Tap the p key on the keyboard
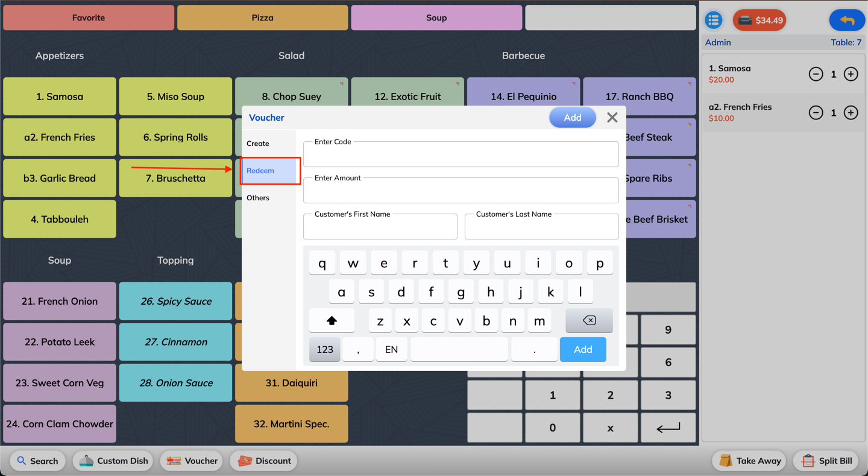Image resolution: width=868 pixels, height=476 pixels. [600, 263]
